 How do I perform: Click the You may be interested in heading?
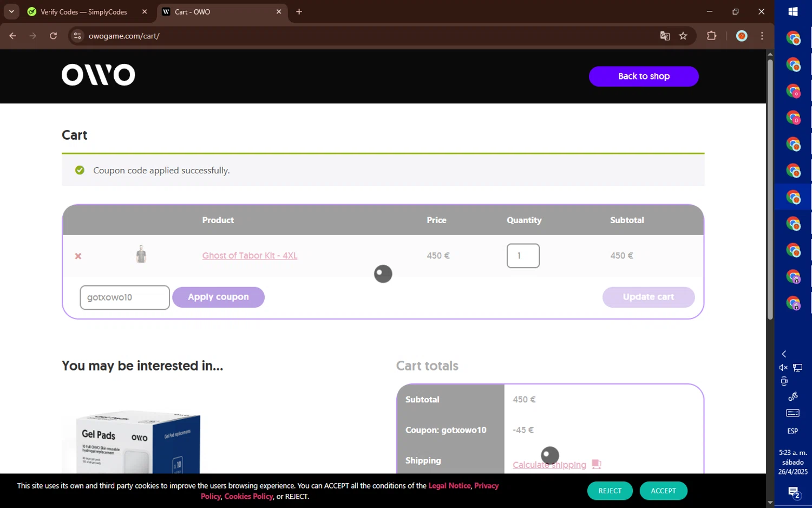pyautogui.click(x=142, y=366)
